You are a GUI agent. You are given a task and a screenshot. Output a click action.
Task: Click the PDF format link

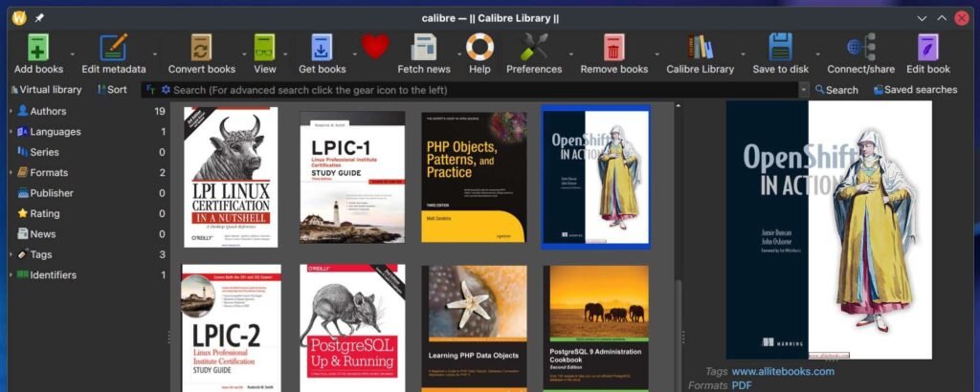click(742, 385)
